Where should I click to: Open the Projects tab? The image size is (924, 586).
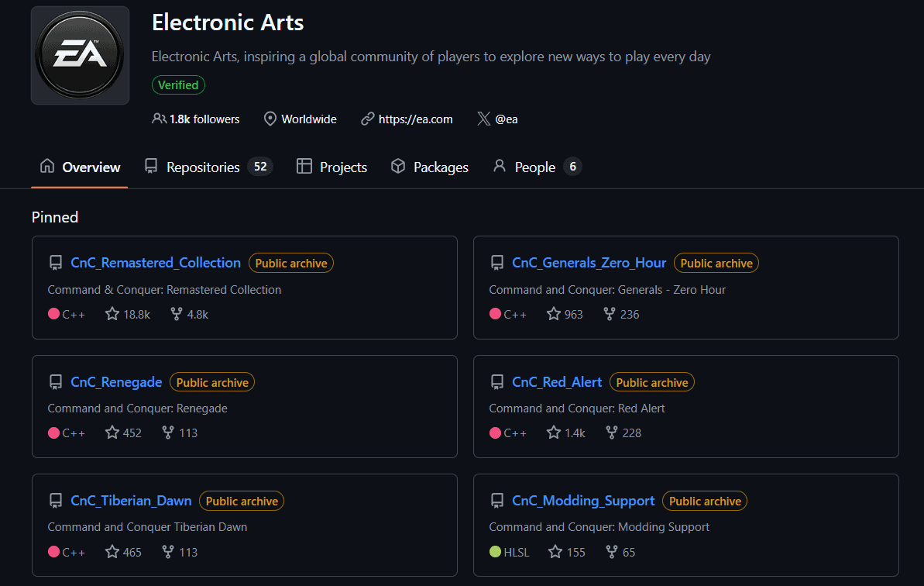[331, 167]
